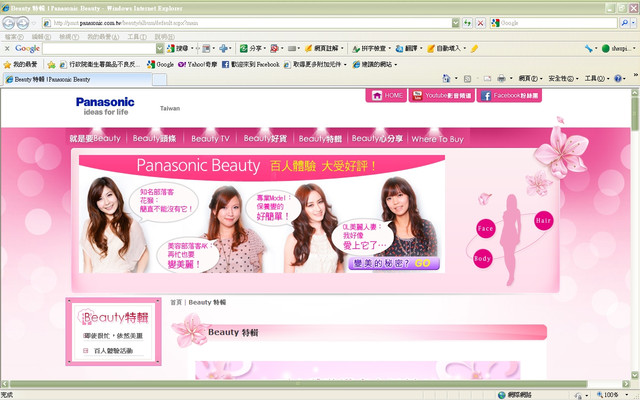Click the Panasonic ideas for life logo

click(105, 106)
